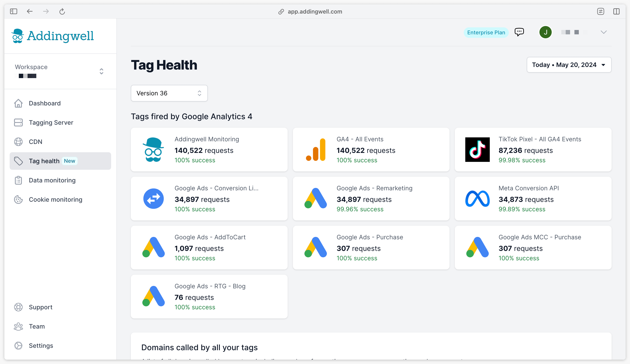
Task: Click Tags fired by Google Analytics 4 heading
Action: [x=191, y=117]
